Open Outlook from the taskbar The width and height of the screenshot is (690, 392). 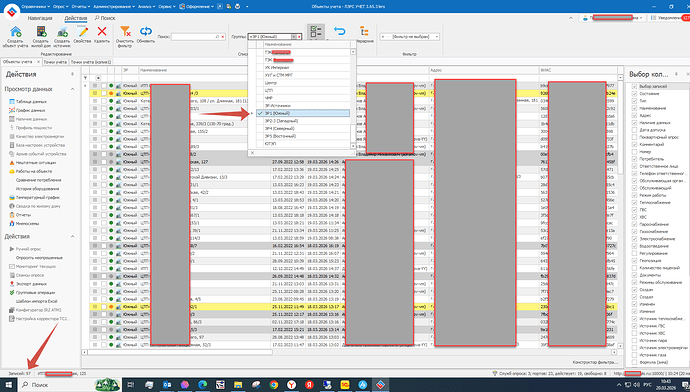tap(167, 385)
